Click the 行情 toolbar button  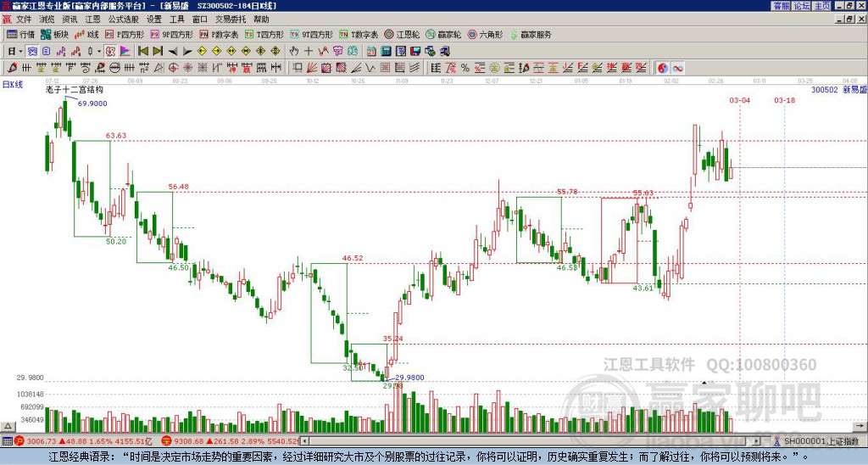pyautogui.click(x=21, y=34)
